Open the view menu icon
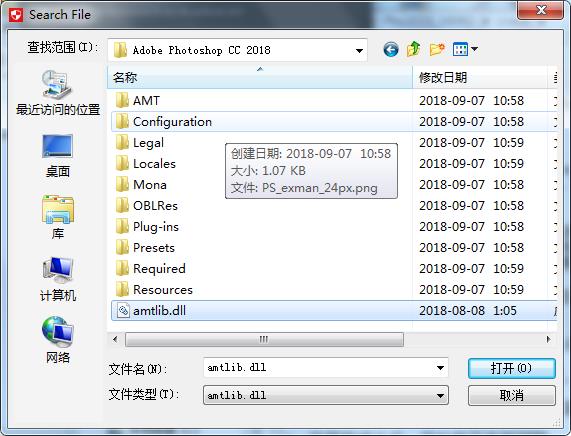The width and height of the screenshot is (571, 436). pos(465,49)
